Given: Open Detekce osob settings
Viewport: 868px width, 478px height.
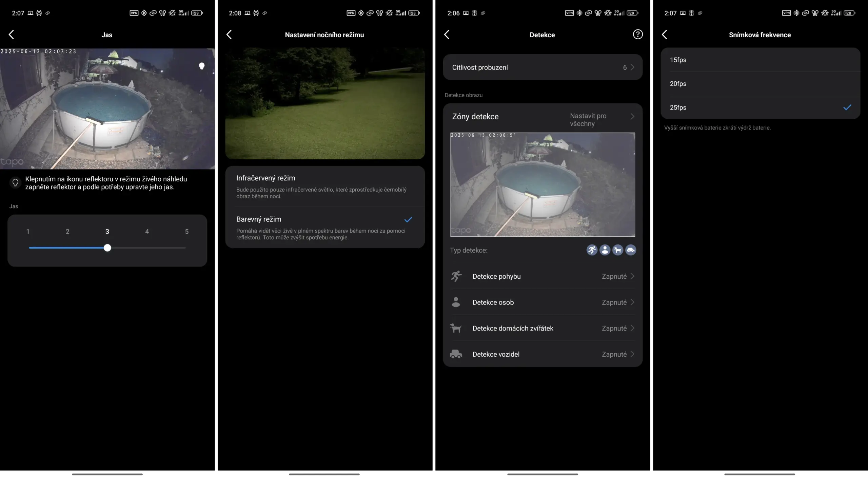Looking at the screenshot, I should (542, 302).
